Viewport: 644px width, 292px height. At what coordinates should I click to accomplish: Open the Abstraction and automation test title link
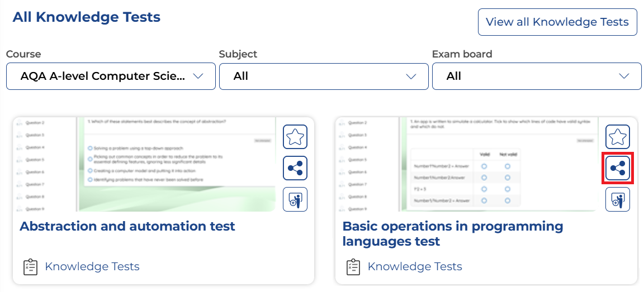coord(127,226)
